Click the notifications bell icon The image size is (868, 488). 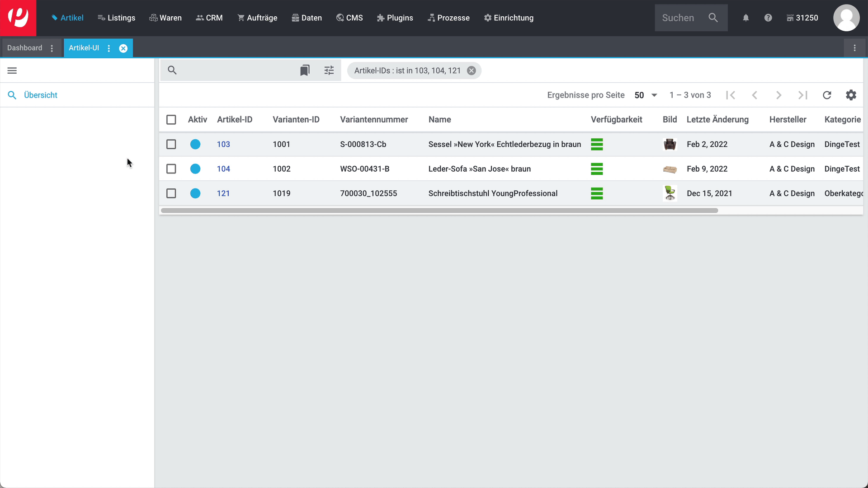point(746,18)
